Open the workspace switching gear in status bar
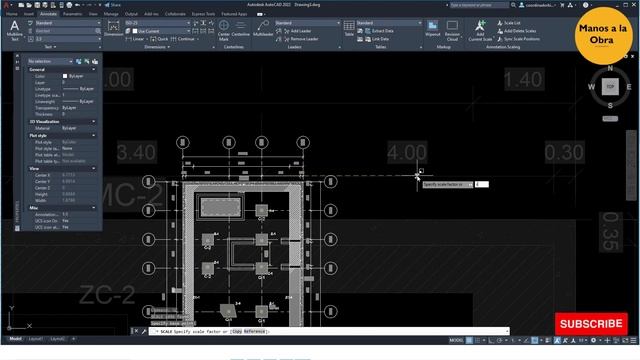The width and height of the screenshot is (640, 360). click(593, 340)
